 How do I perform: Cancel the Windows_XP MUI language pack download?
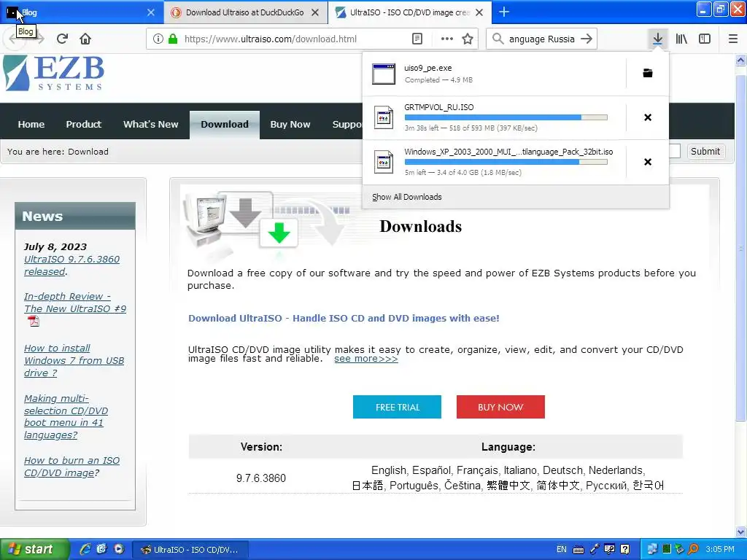coord(648,162)
